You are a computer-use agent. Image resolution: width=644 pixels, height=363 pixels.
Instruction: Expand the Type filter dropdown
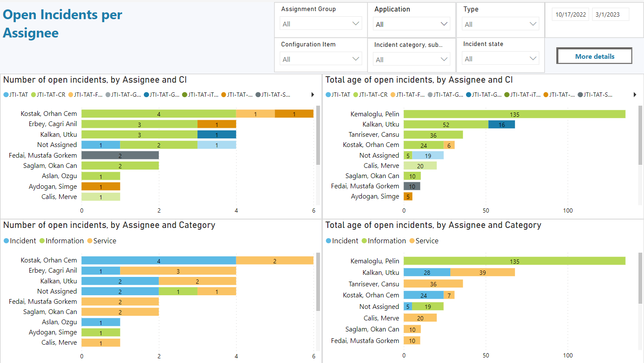click(501, 24)
